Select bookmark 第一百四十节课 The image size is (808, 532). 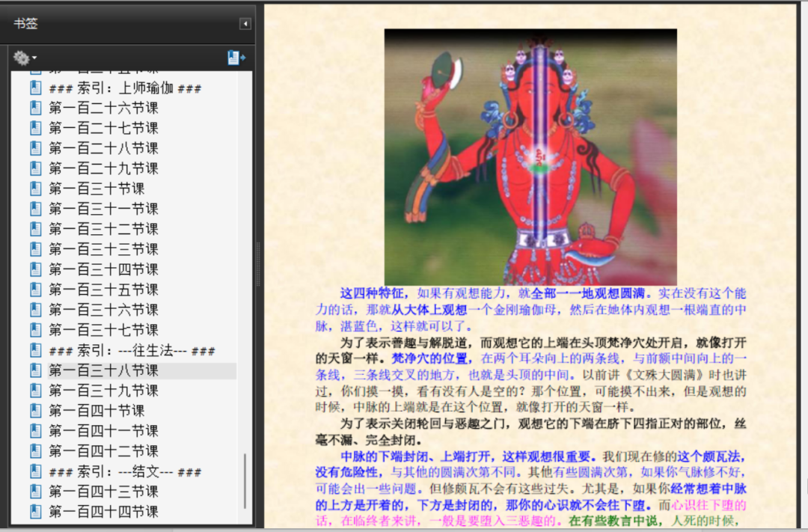(97, 411)
